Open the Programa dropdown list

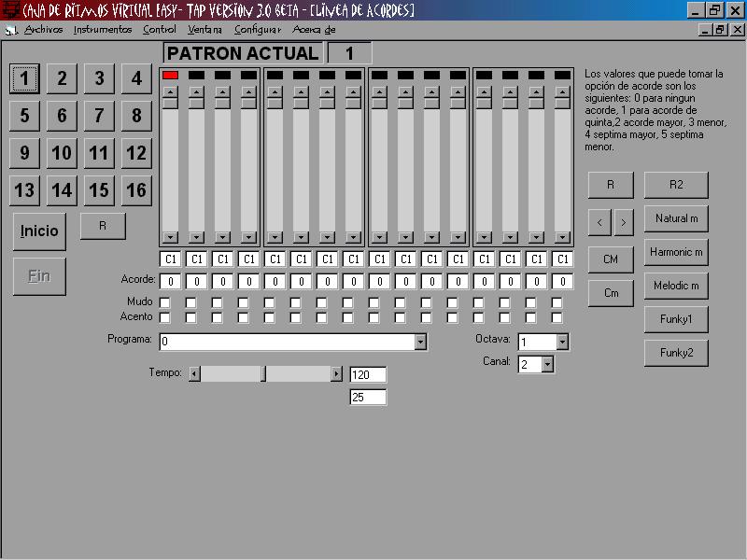(420, 342)
